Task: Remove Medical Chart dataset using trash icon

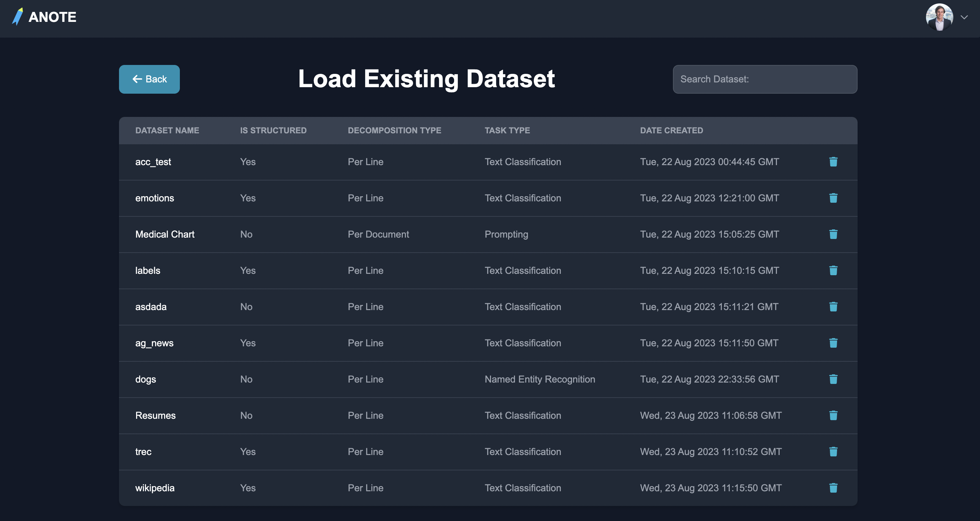Action: click(x=833, y=234)
